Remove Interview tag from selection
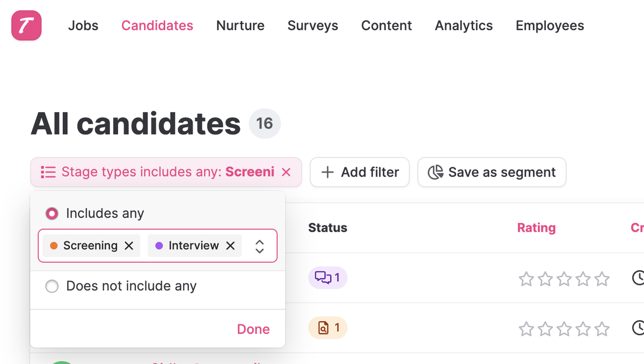The width and height of the screenshot is (644, 364). pos(230,246)
